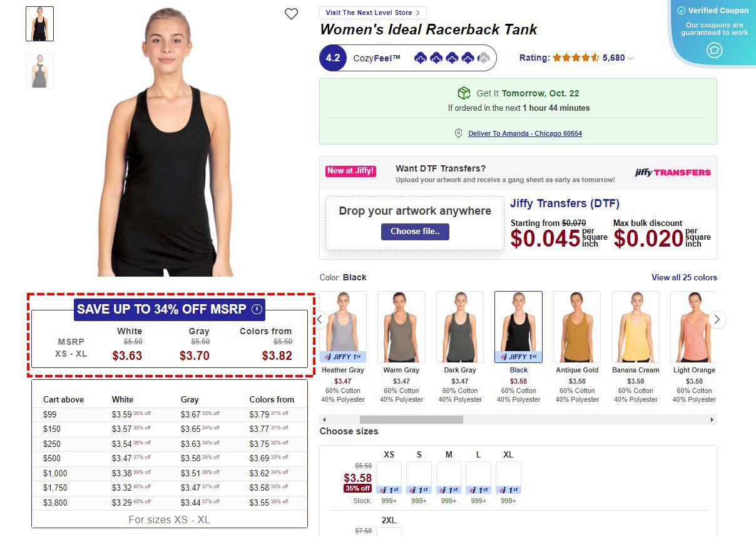Screen dimensions: 756x537
Task: Show previous colors with left carousel arrow
Action: pos(320,319)
